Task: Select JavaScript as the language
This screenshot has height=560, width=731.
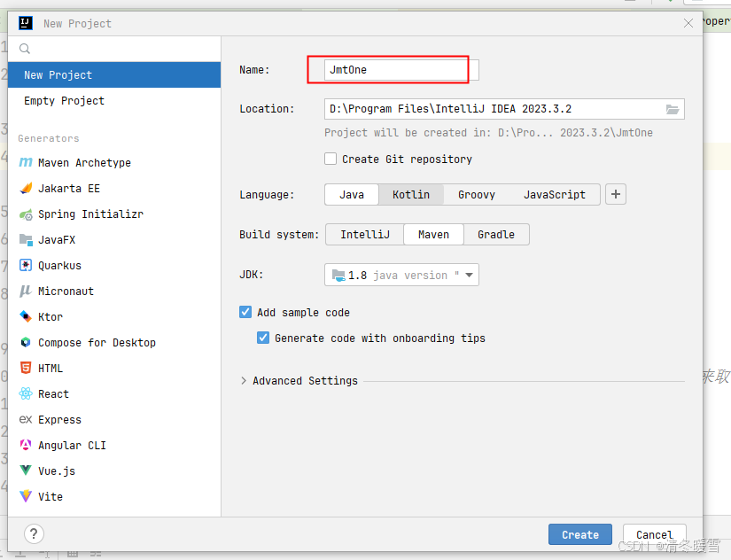Action: (555, 194)
